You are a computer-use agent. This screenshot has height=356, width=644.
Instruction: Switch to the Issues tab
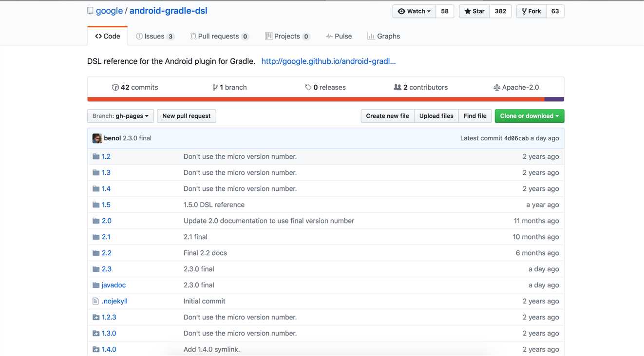point(155,36)
